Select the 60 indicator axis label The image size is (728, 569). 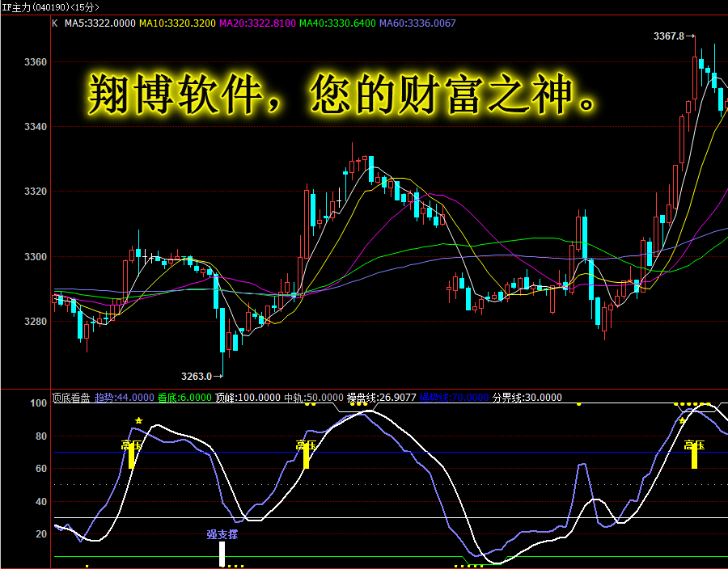41,468
